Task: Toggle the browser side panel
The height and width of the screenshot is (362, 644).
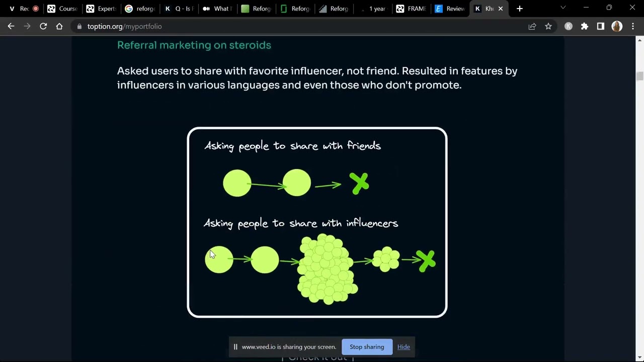Action: [601, 26]
